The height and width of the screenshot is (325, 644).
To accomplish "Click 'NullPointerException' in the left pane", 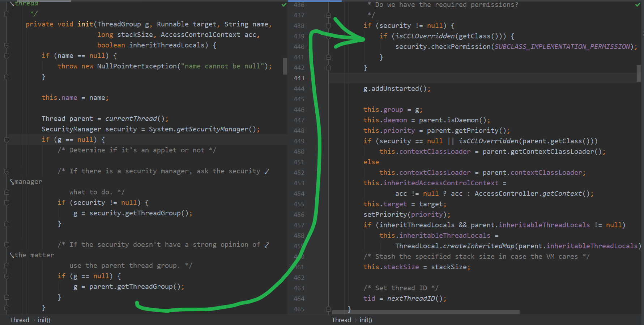I will [x=137, y=66].
